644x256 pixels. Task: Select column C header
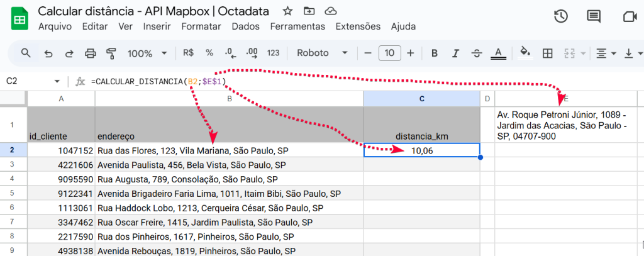pos(422,99)
